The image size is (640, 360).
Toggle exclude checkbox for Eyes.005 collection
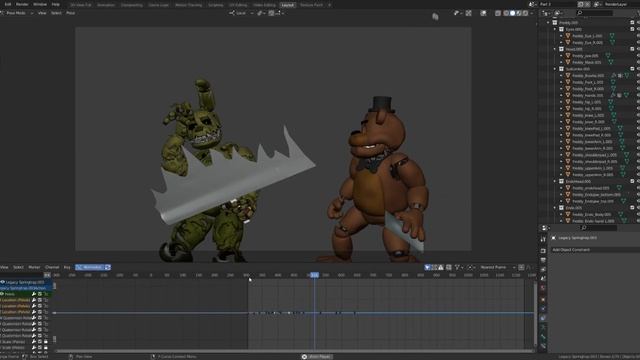[x=632, y=29]
